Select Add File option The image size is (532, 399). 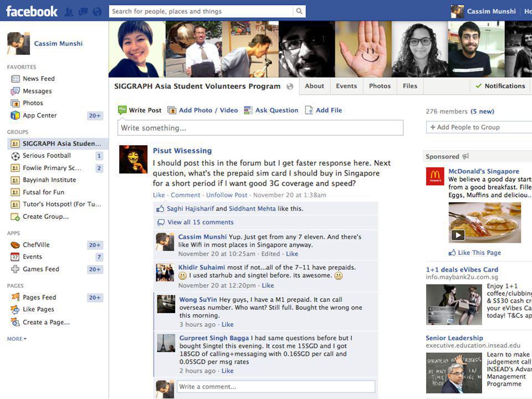[323, 110]
